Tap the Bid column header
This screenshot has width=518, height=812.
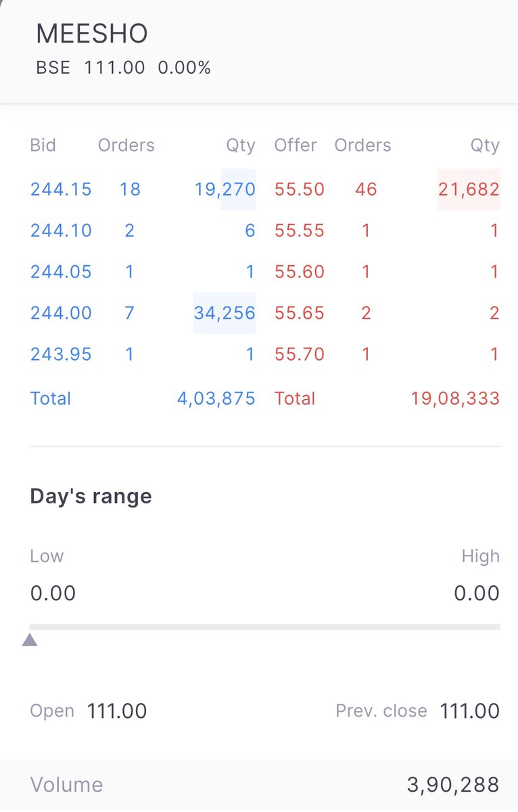click(43, 145)
